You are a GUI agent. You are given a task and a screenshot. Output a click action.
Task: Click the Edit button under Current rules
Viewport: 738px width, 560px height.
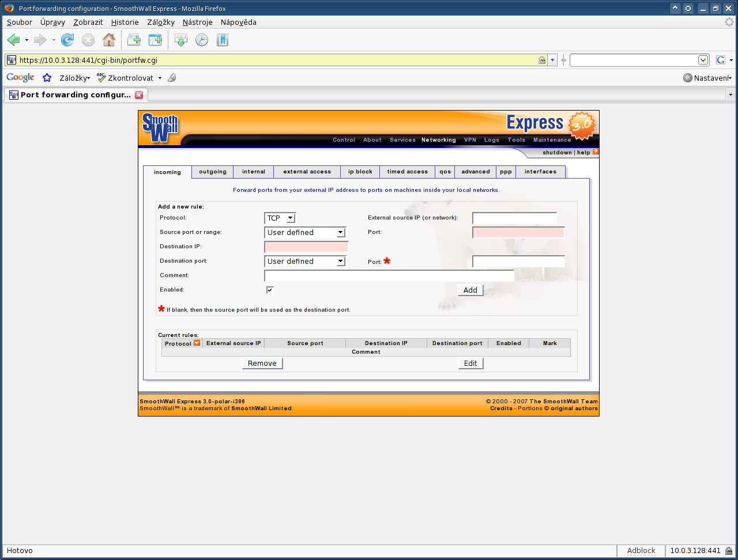click(x=470, y=363)
